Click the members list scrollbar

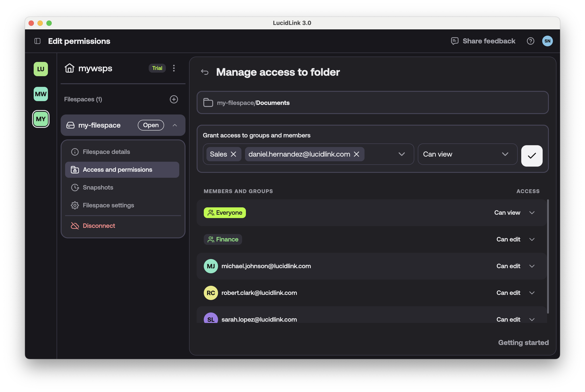tap(548, 256)
